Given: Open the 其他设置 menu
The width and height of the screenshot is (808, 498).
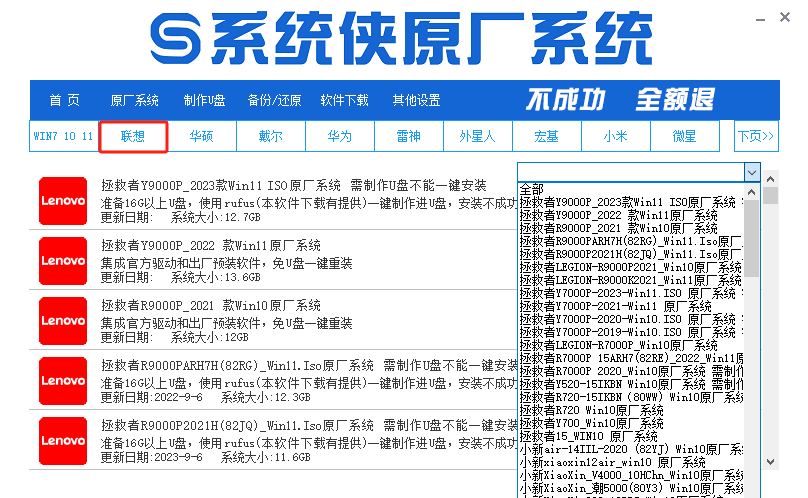Looking at the screenshot, I should click(x=416, y=100).
